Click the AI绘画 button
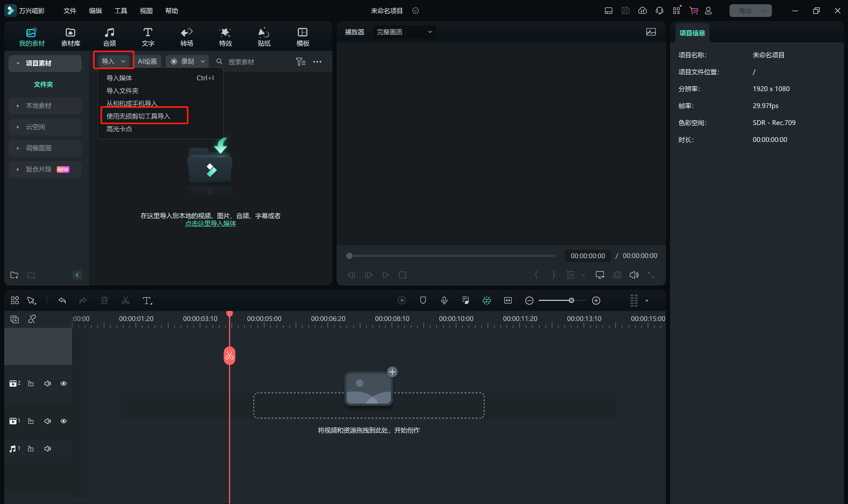The image size is (848, 504). click(x=147, y=61)
